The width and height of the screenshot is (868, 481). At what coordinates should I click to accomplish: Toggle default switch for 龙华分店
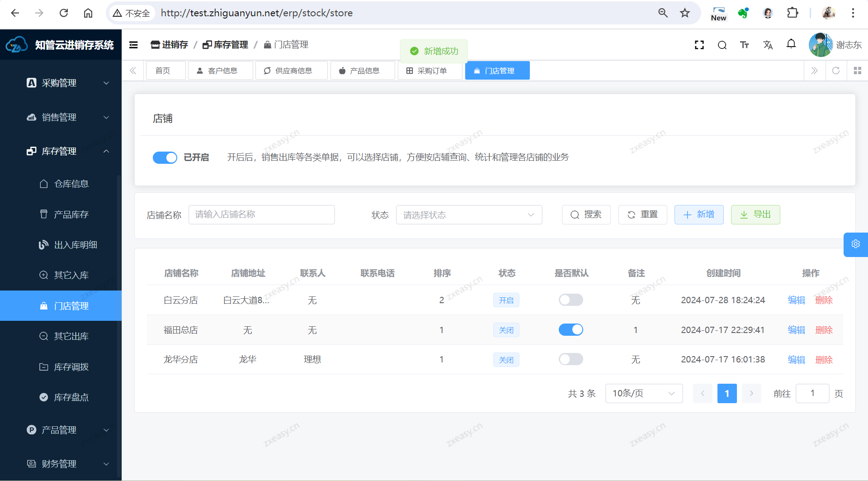[x=571, y=359]
